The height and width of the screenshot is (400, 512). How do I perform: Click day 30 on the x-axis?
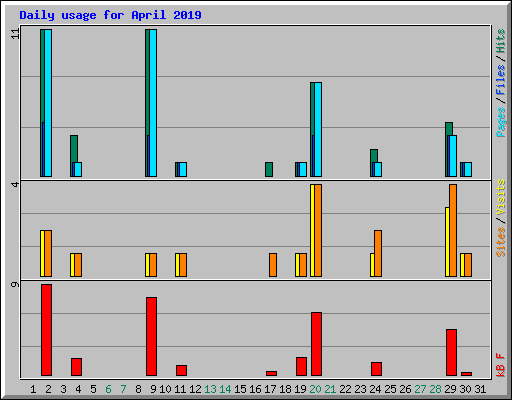[465, 389]
